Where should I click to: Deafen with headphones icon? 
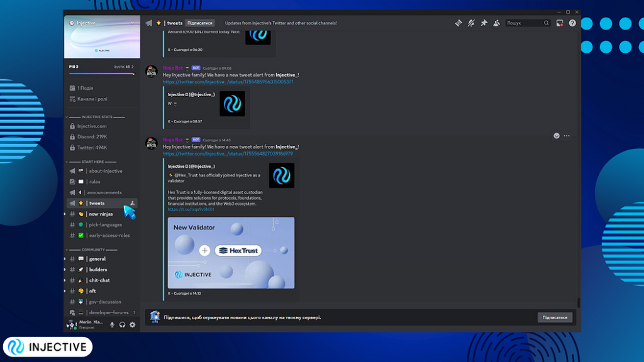tap(122, 325)
